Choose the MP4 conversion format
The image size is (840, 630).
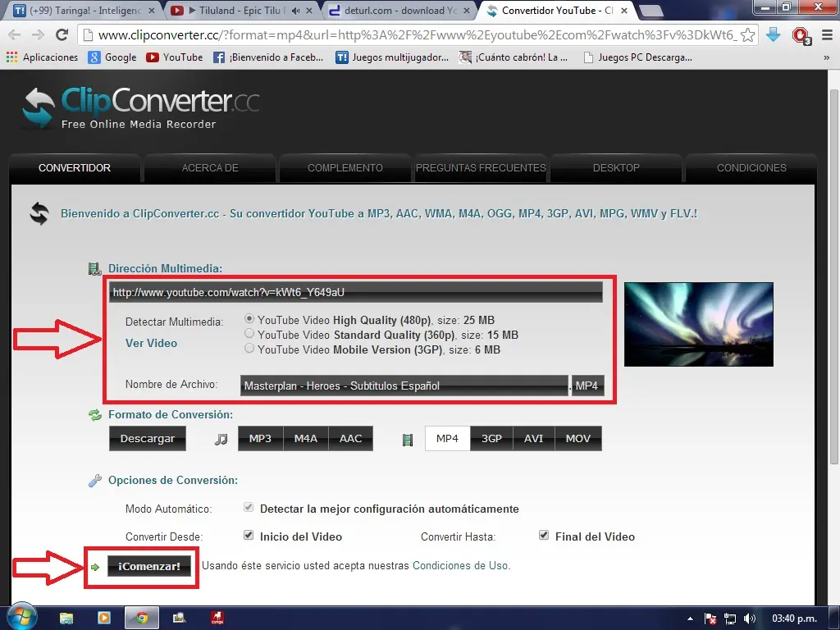[x=447, y=438]
